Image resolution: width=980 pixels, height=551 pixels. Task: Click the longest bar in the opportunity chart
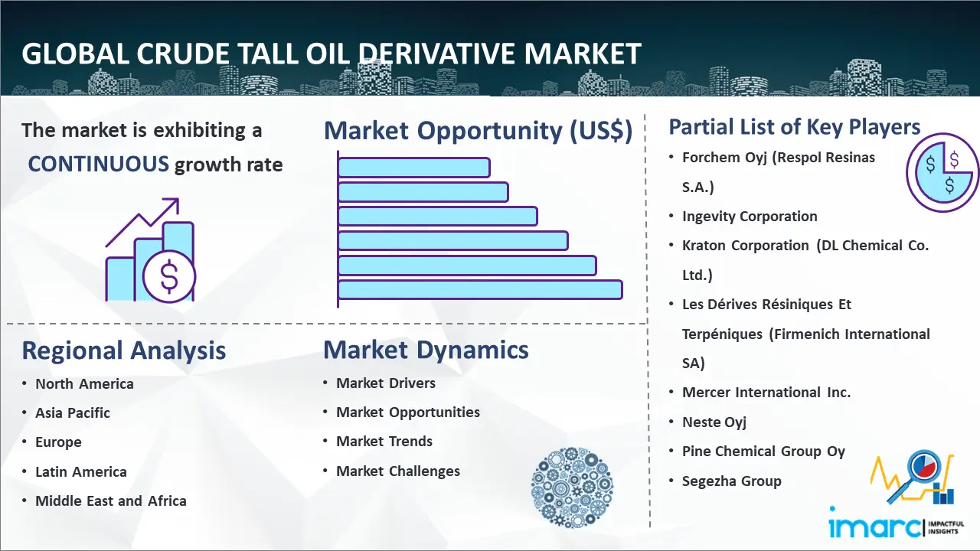point(480,289)
